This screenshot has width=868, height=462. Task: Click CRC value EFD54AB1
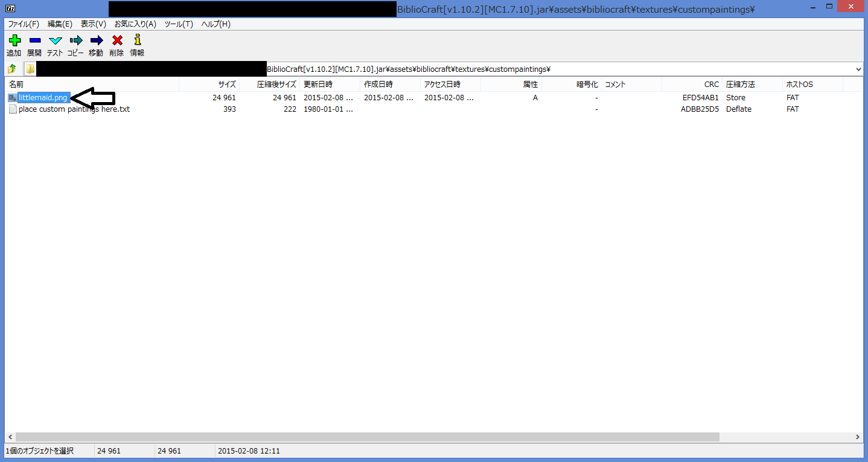[701, 98]
